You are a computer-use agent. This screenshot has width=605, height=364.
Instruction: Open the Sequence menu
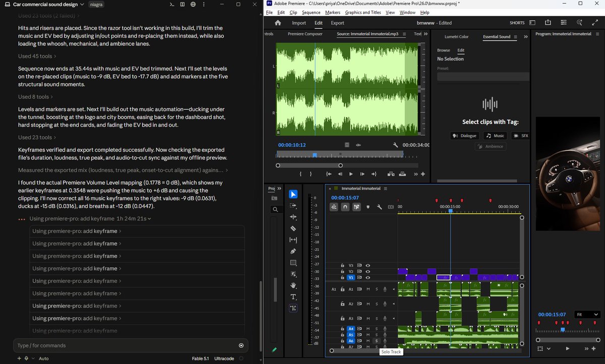(311, 13)
